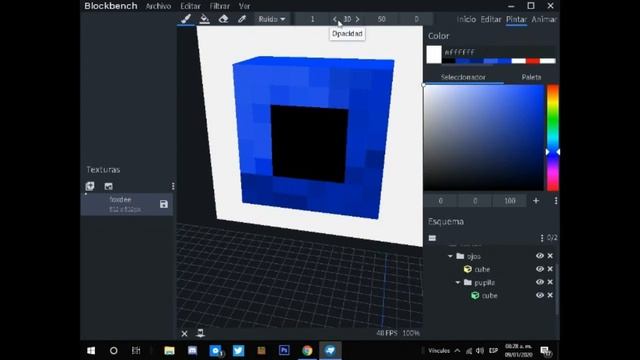Open Discord from the taskbar
Screen dimensions: 640x360
[192, 350]
